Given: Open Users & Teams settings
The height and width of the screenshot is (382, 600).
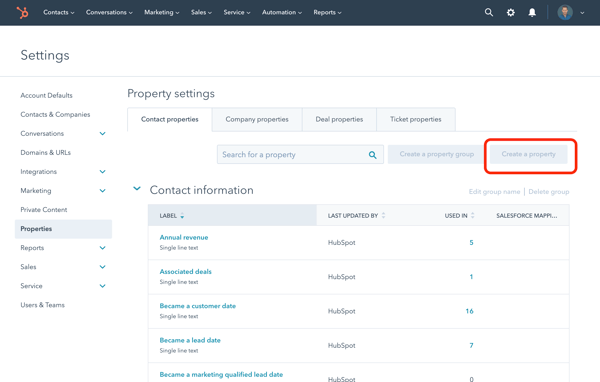Looking at the screenshot, I should (x=42, y=305).
